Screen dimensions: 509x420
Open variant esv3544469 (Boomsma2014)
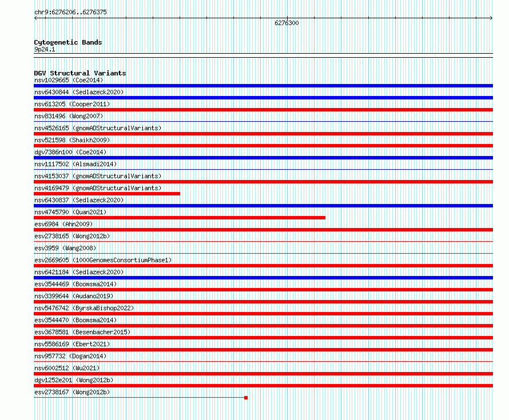[x=75, y=284]
